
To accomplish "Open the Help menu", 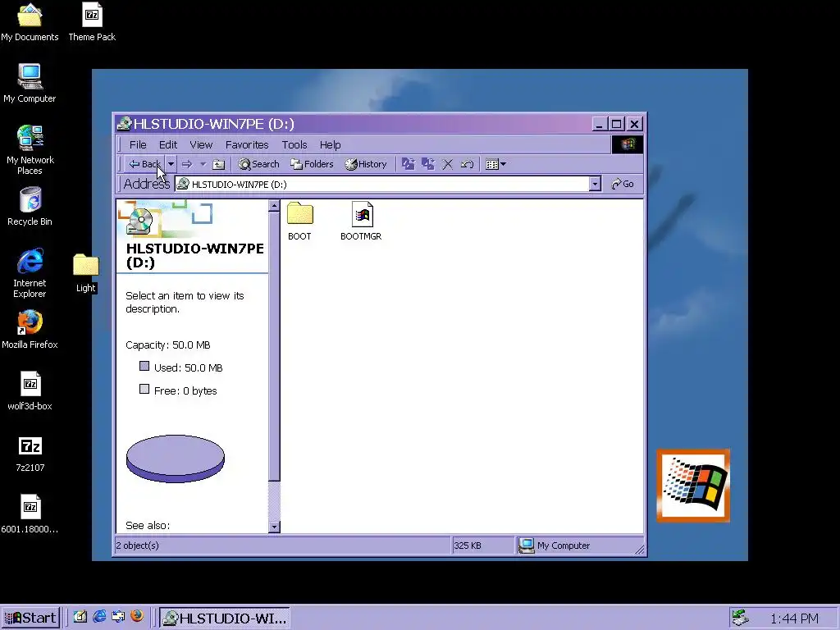I will click(330, 144).
